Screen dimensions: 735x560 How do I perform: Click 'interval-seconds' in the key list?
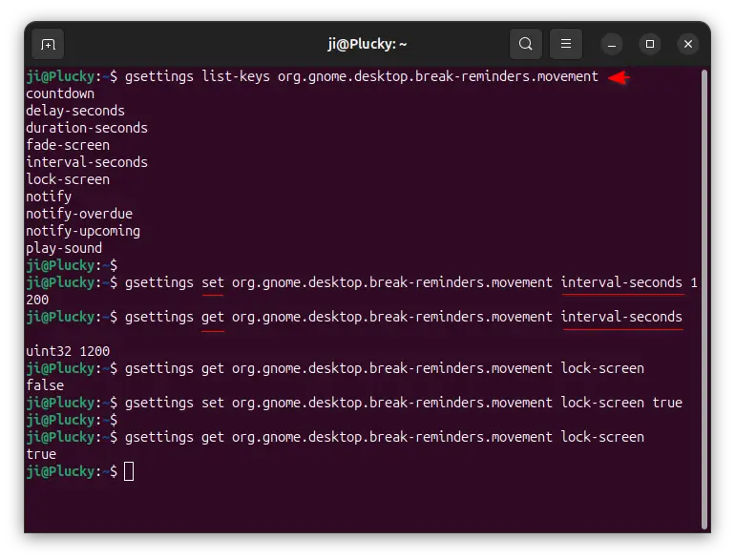point(87,162)
